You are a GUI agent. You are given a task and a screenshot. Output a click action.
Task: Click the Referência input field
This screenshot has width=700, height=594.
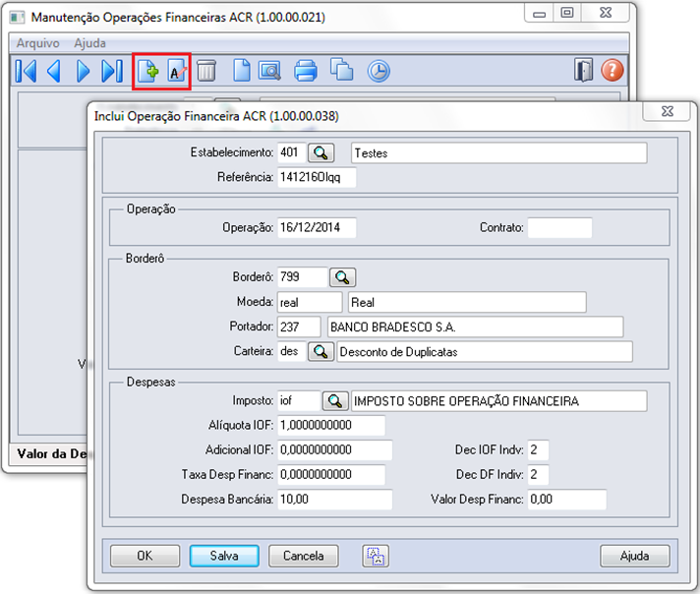pyautogui.click(x=317, y=177)
